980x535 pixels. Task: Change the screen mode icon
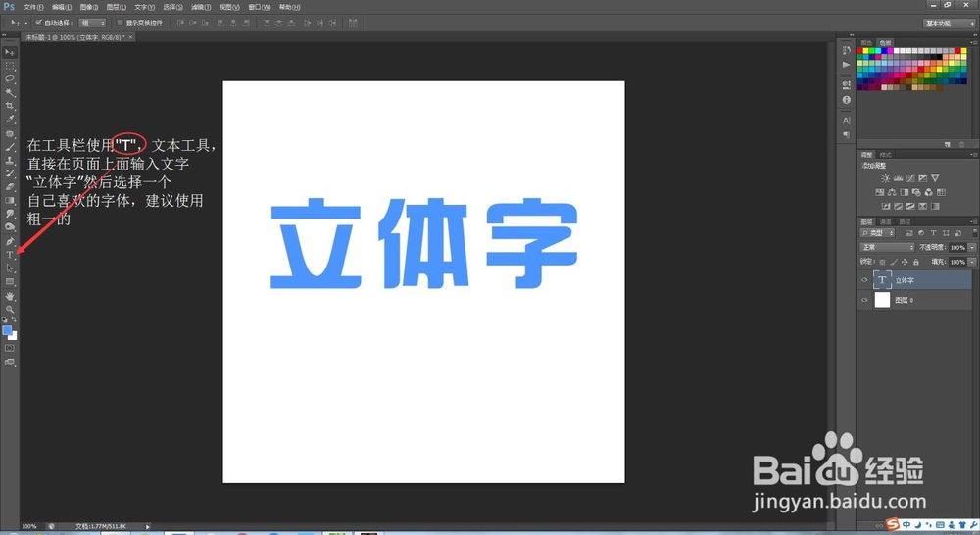point(10,362)
